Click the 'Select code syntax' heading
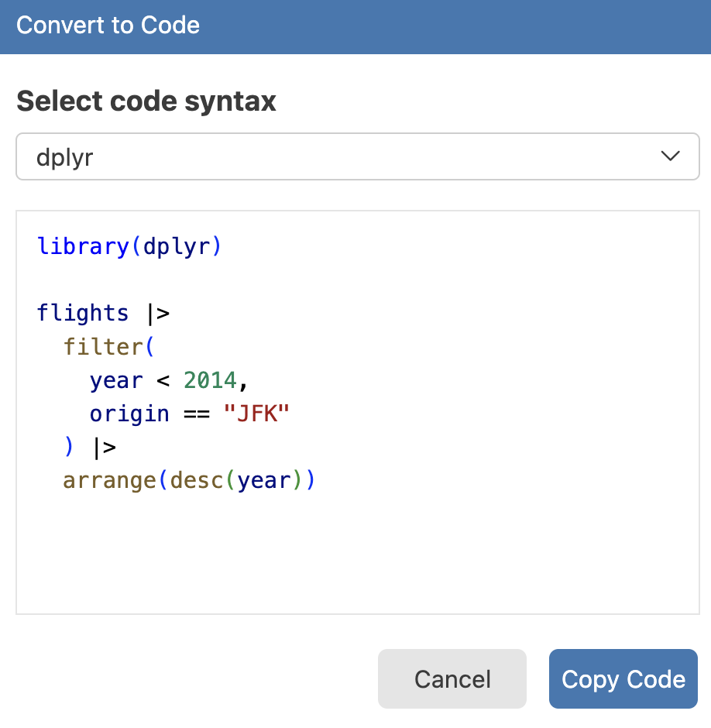The width and height of the screenshot is (711, 728). pyautogui.click(x=146, y=101)
